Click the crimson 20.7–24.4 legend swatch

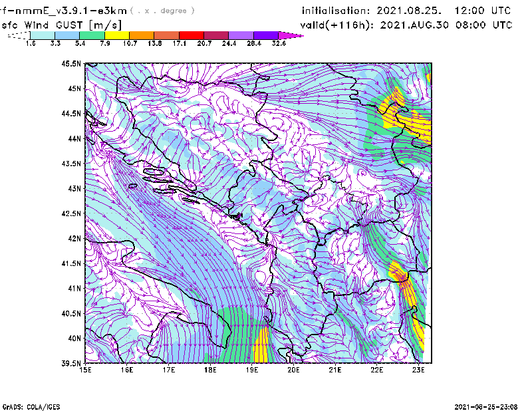216,35
